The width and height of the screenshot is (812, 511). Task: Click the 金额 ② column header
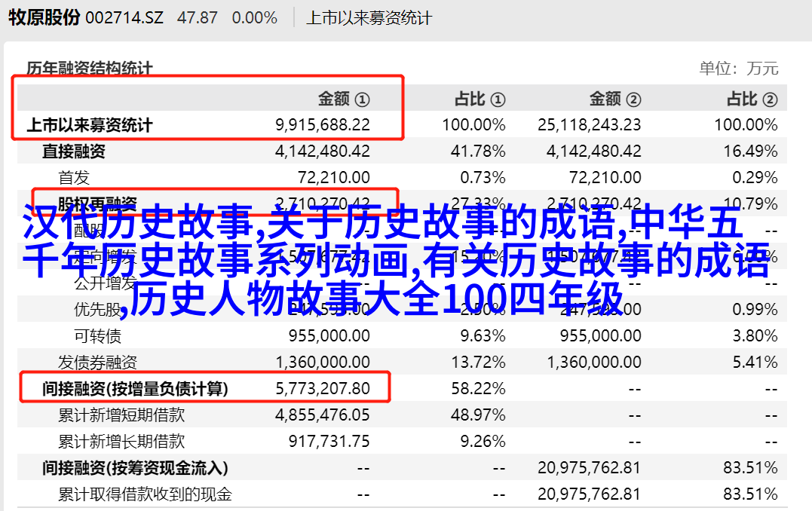(615, 99)
